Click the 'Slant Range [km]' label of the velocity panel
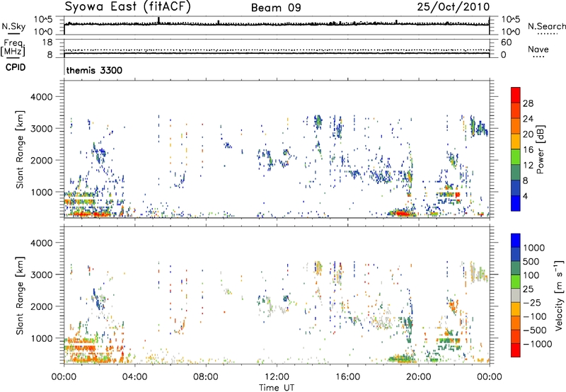Viewport: 566px width, 392px height. 21,296
